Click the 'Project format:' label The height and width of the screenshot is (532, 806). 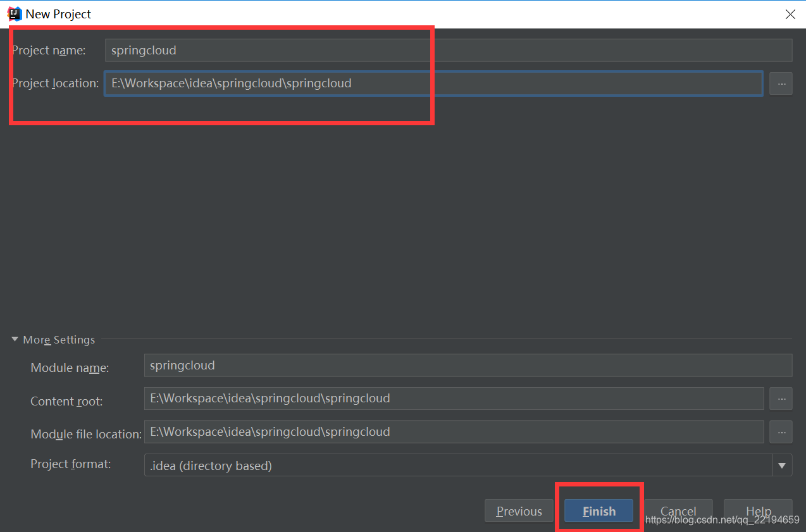click(71, 464)
